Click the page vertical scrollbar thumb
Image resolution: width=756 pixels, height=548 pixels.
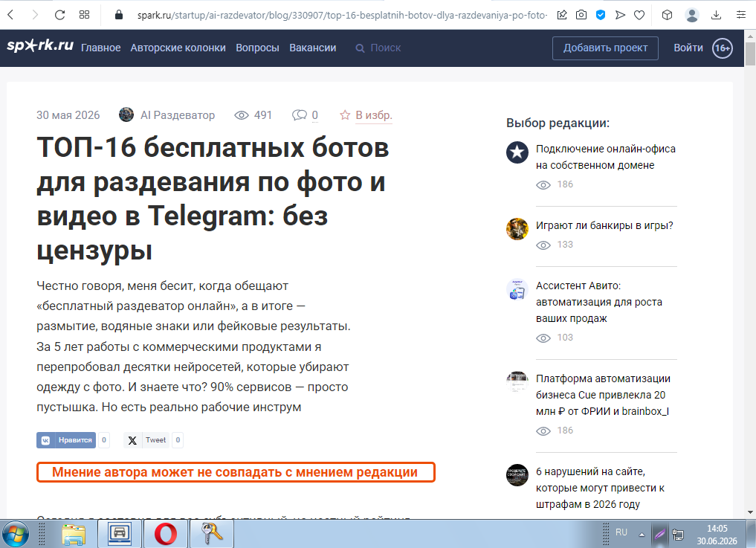pos(750,54)
